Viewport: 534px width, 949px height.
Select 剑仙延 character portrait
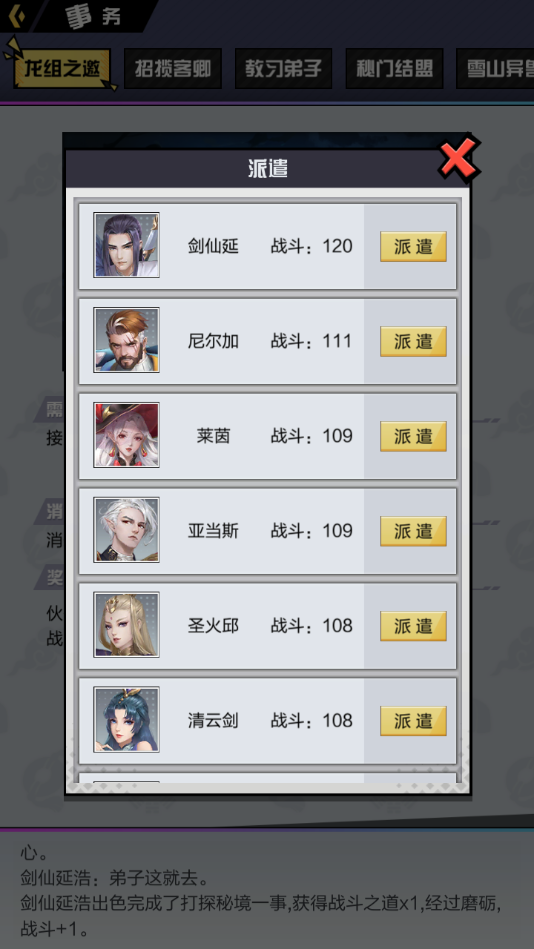pos(127,245)
